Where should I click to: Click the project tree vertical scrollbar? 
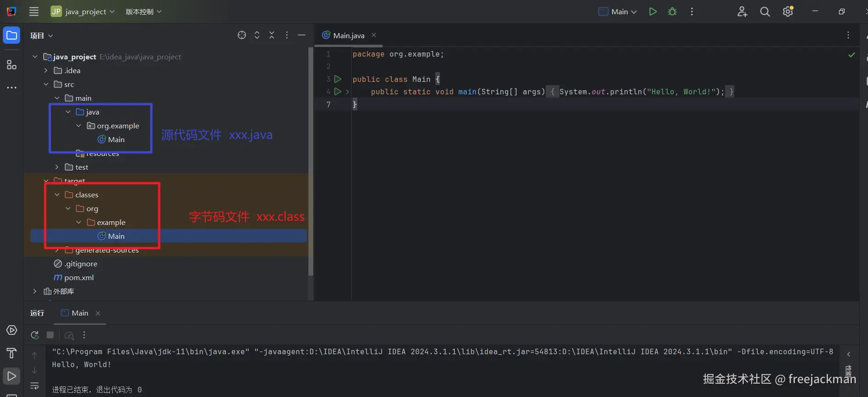click(x=311, y=161)
